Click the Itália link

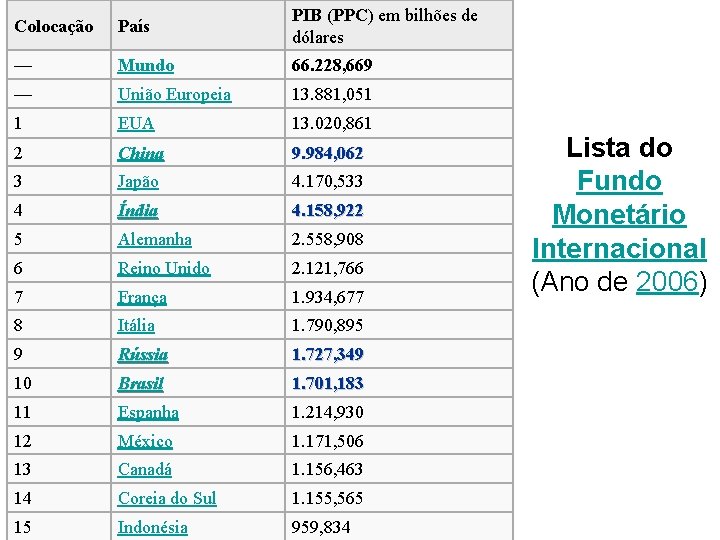pyautogui.click(x=136, y=325)
